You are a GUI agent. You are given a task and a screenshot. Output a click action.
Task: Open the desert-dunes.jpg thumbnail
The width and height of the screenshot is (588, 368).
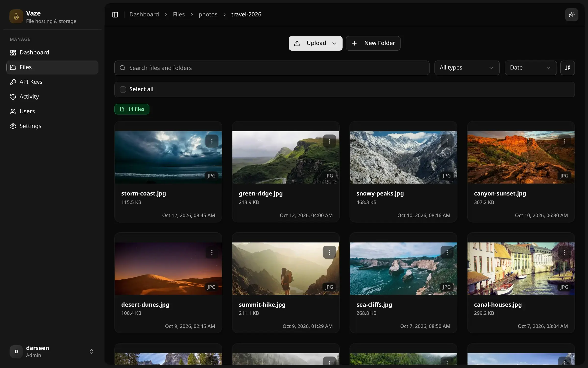pos(168,269)
